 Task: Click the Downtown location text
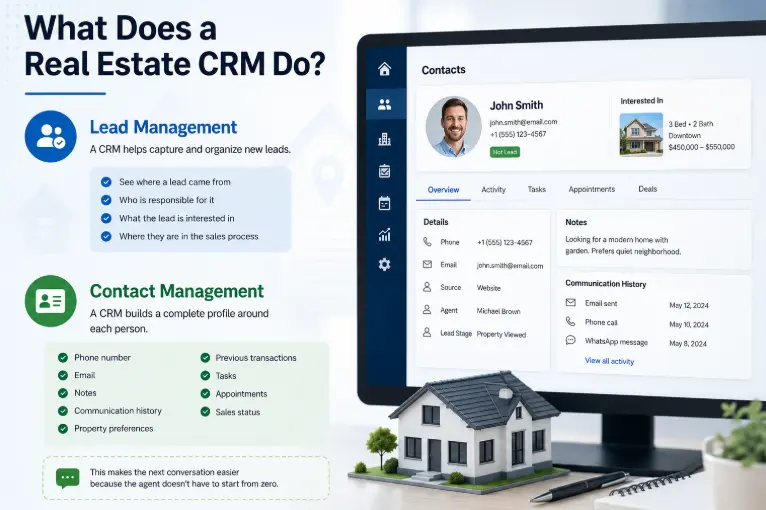tap(684, 135)
